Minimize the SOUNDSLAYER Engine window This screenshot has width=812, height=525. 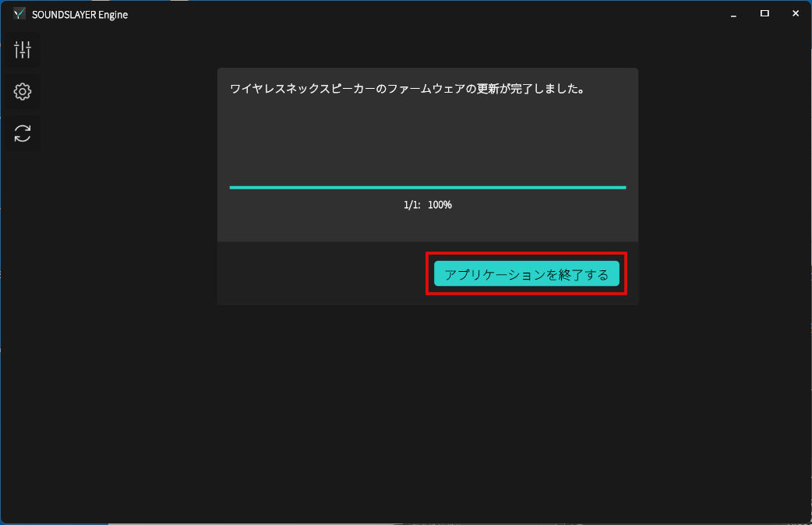pos(733,14)
